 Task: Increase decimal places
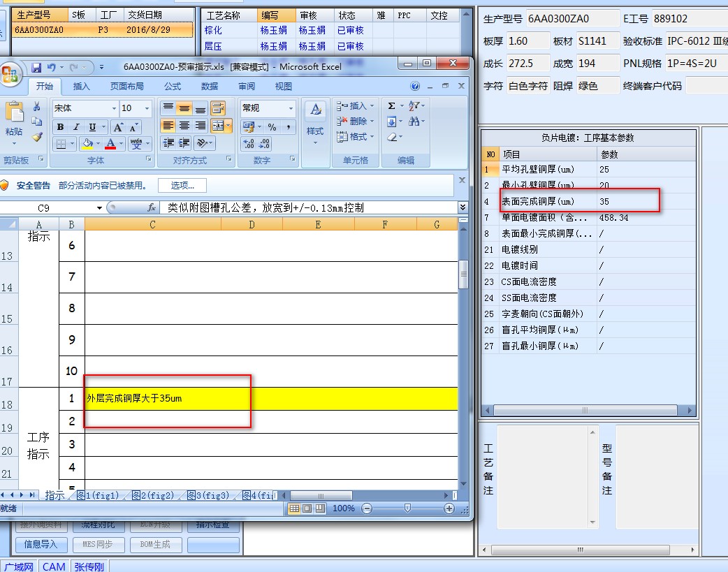249,143
